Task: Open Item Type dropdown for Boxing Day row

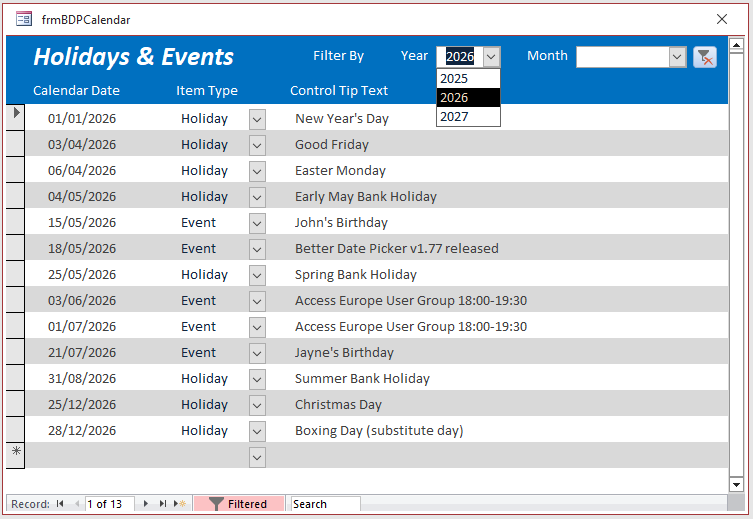Action: tap(257, 431)
